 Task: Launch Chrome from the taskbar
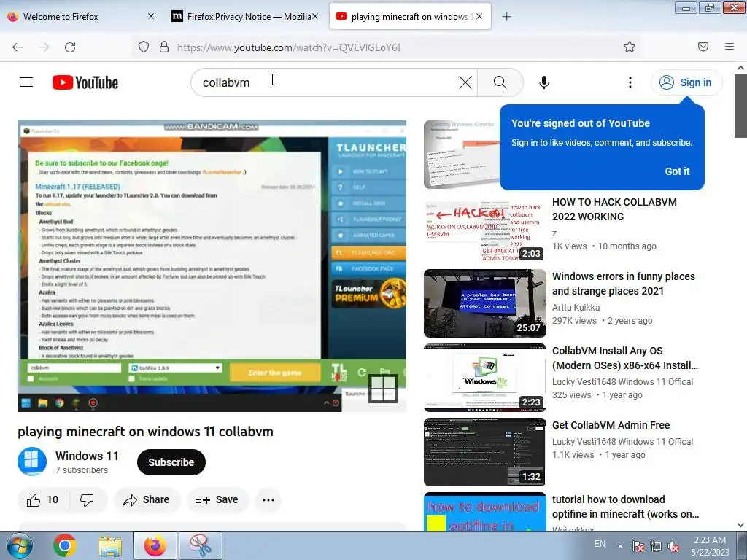coord(64,545)
